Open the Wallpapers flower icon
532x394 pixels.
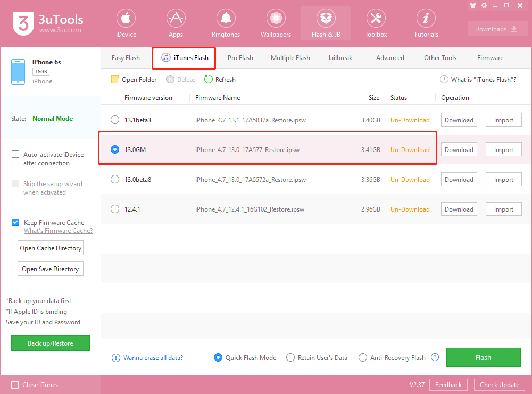pyautogui.click(x=276, y=18)
